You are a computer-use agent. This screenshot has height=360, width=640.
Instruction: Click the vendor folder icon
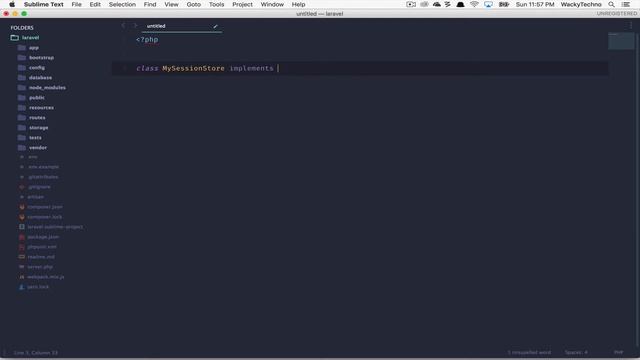[22, 148]
